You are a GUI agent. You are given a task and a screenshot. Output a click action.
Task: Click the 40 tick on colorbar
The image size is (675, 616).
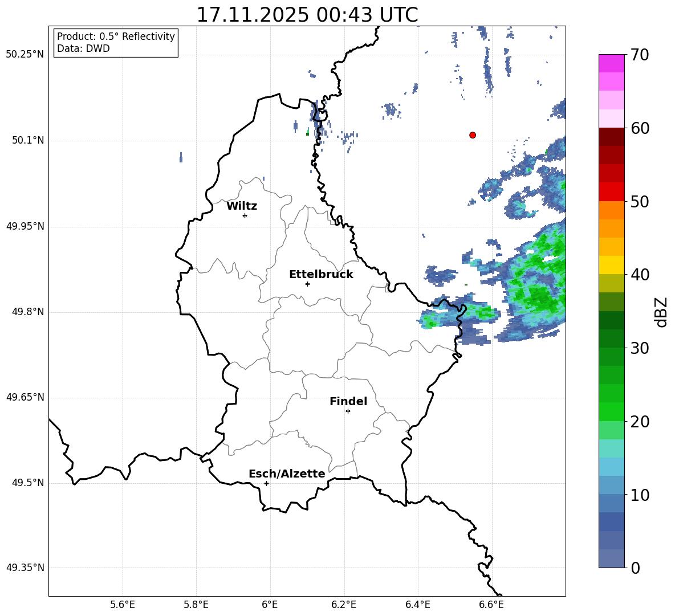coord(640,275)
